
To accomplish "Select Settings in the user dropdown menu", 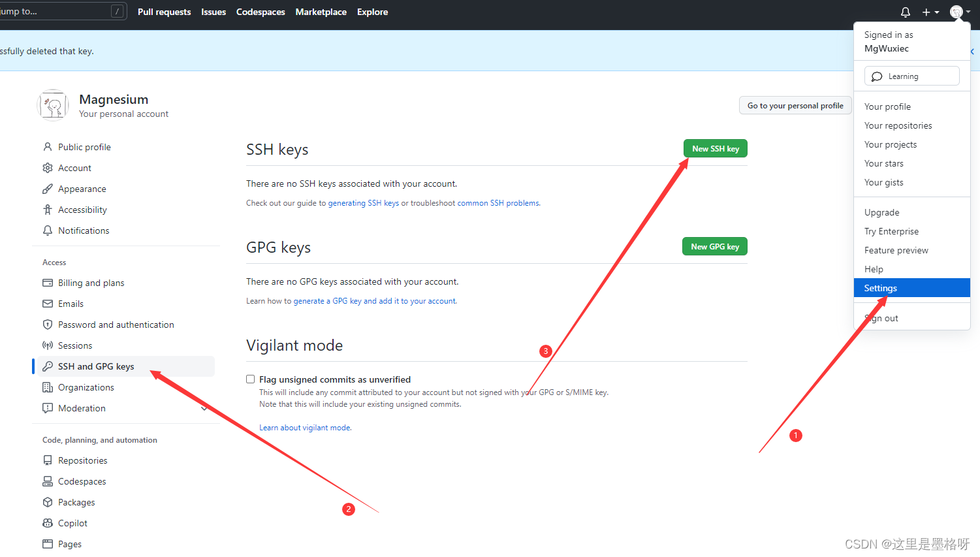I will [x=912, y=288].
